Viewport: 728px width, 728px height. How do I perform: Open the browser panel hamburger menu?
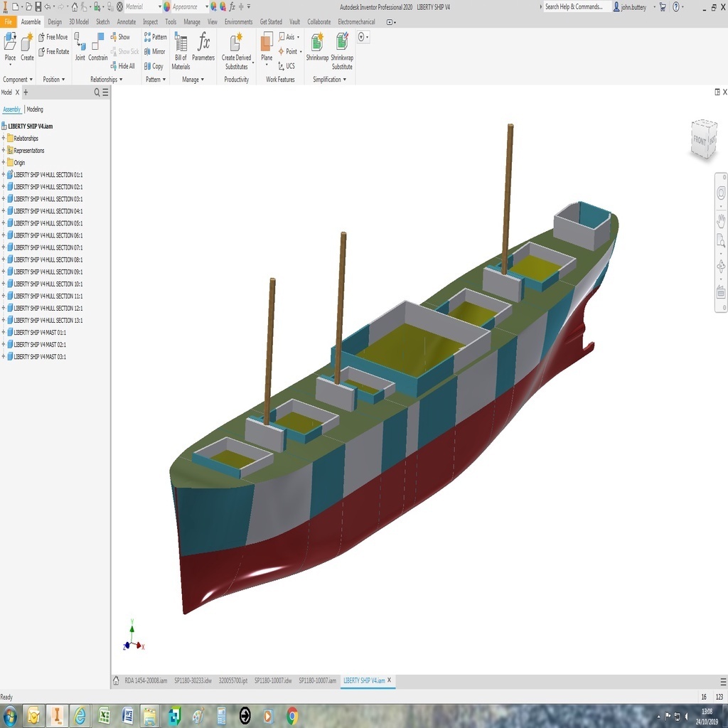(x=105, y=92)
